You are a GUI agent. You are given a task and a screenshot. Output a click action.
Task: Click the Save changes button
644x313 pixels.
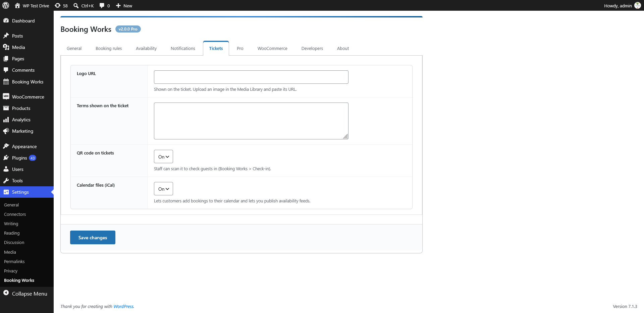(x=93, y=237)
